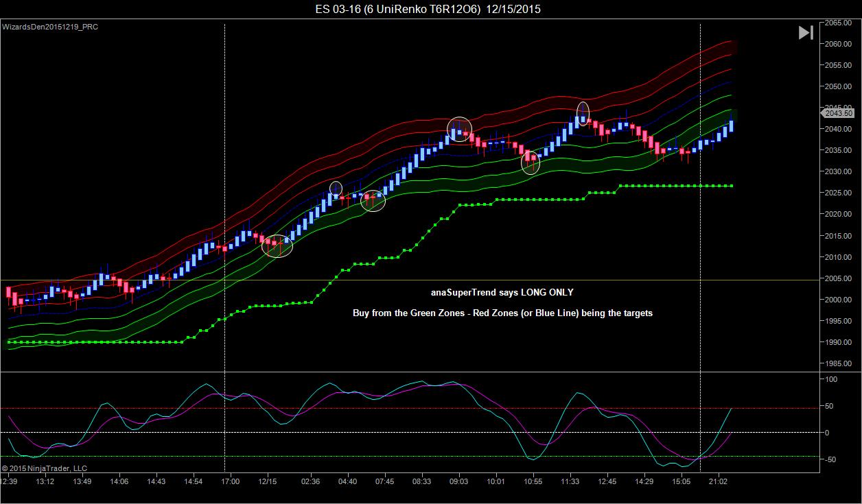
Task: Click the 2030.00 price axis label
Action: 838,171
